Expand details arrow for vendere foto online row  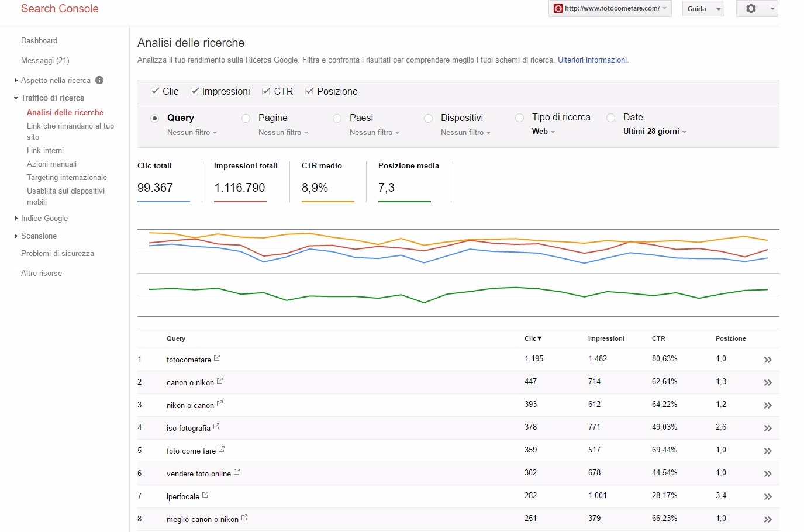tap(768, 474)
